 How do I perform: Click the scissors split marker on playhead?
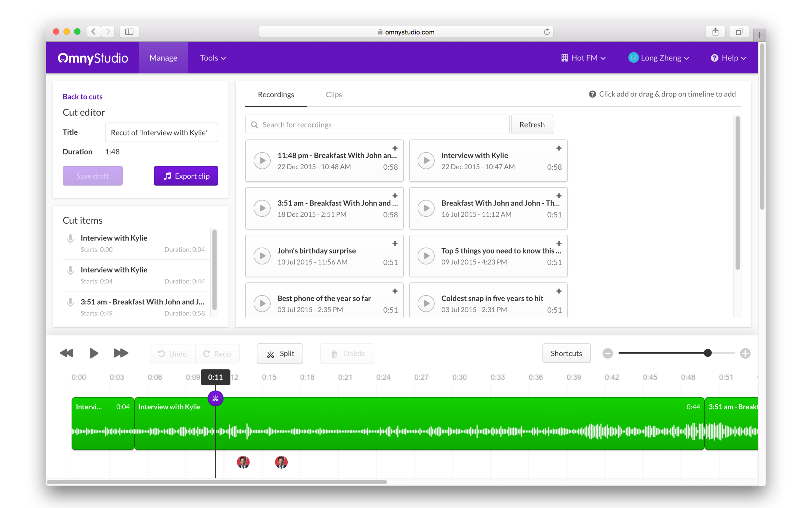point(215,399)
